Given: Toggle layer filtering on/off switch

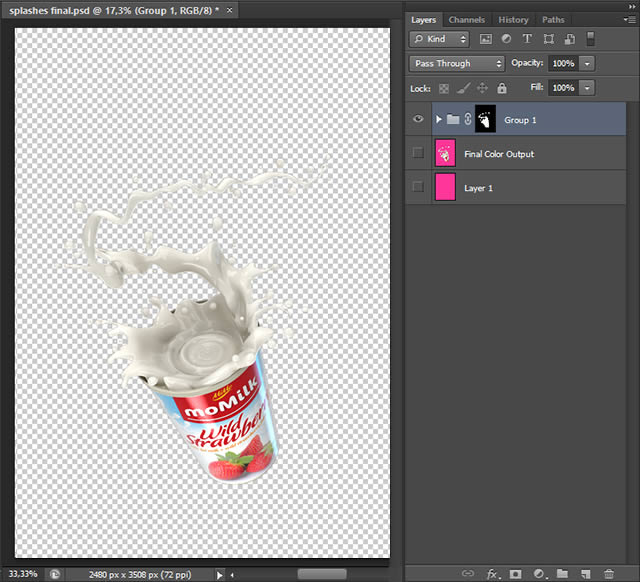Looking at the screenshot, I should coord(590,39).
